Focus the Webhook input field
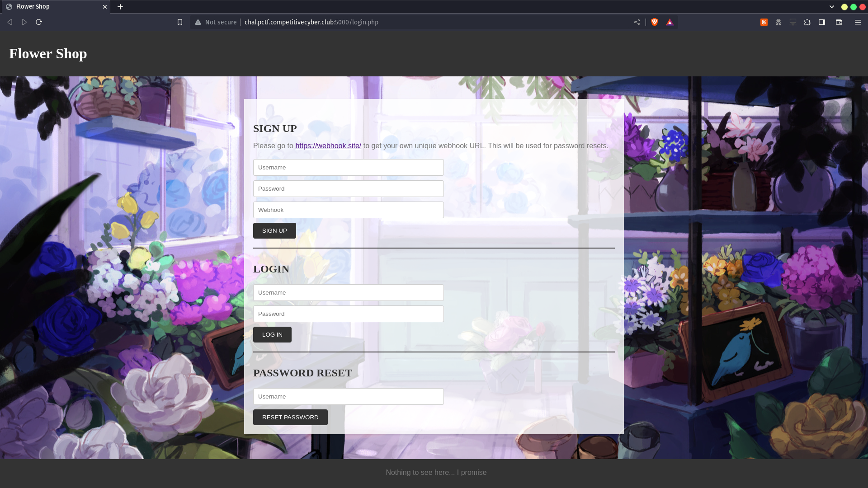Screen dimensions: 868x488 click(349, 210)
